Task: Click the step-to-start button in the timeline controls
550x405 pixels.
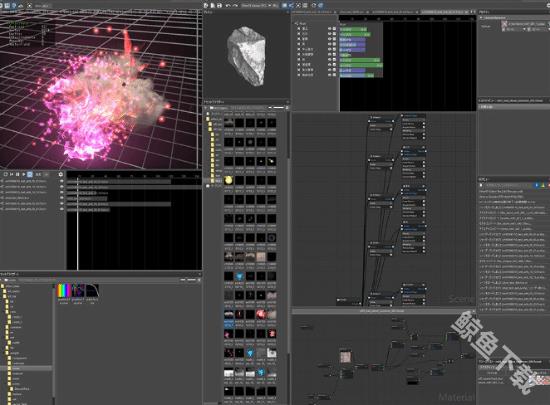Action: tap(12, 174)
